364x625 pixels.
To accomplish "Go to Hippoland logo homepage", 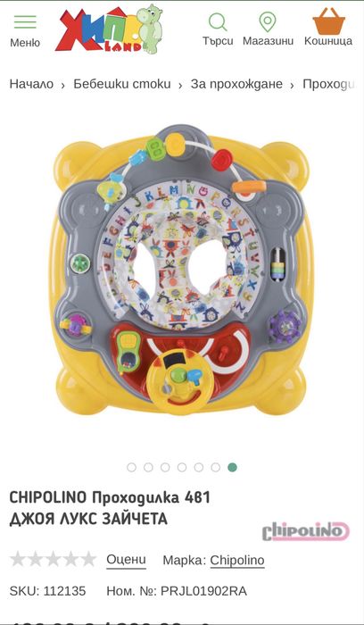I will [109, 29].
